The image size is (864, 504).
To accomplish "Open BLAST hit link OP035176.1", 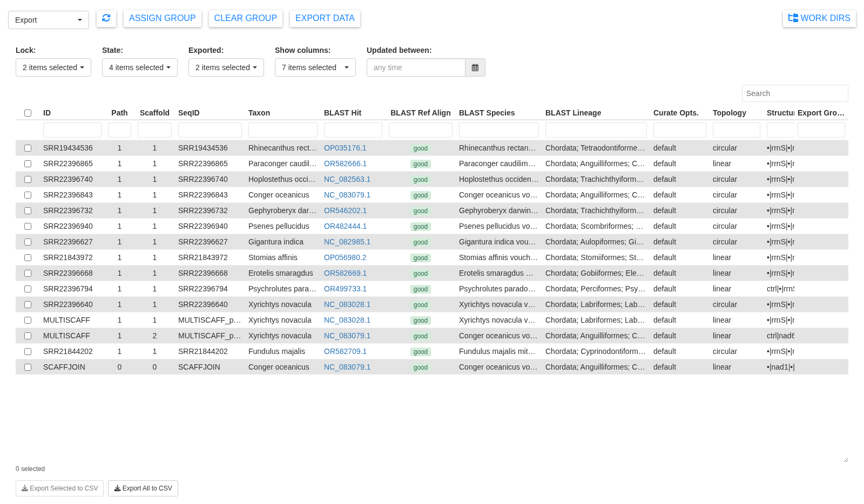I will pos(345,148).
